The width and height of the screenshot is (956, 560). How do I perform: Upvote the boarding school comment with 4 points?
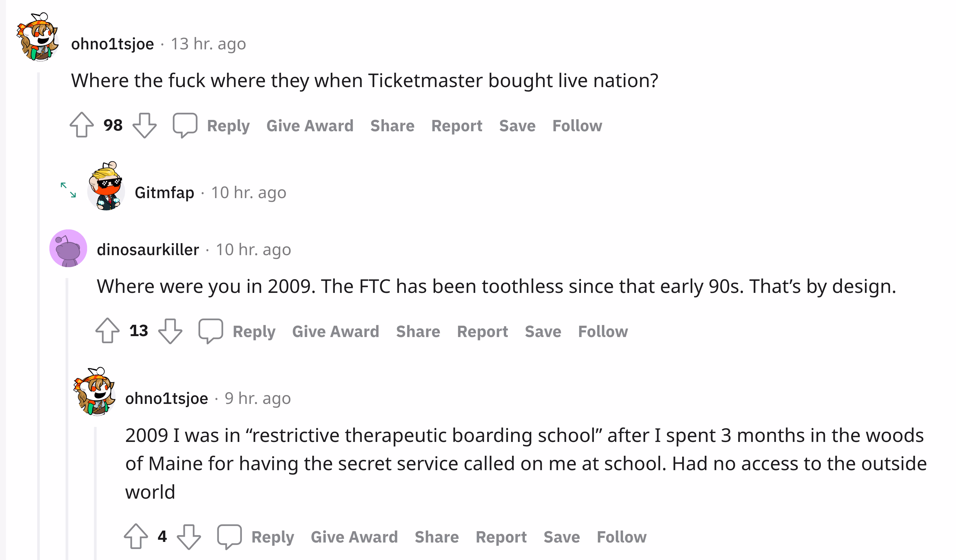coord(136,536)
